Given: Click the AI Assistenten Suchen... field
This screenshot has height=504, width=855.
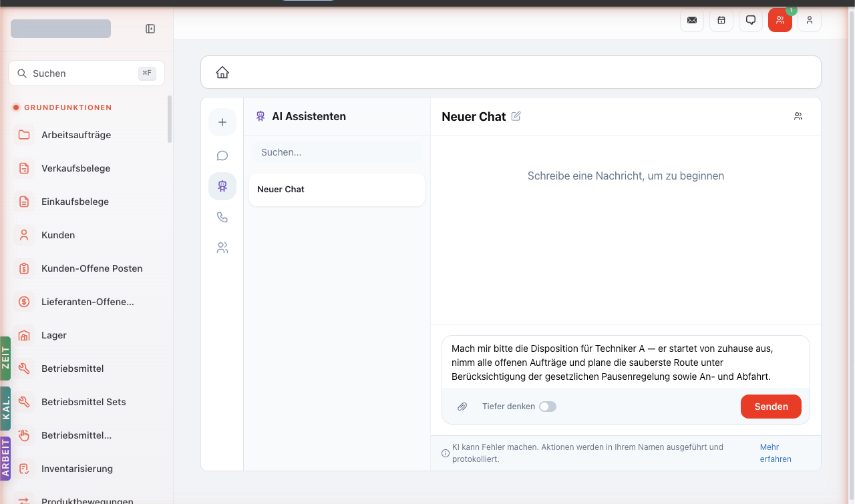Looking at the screenshot, I should (337, 152).
